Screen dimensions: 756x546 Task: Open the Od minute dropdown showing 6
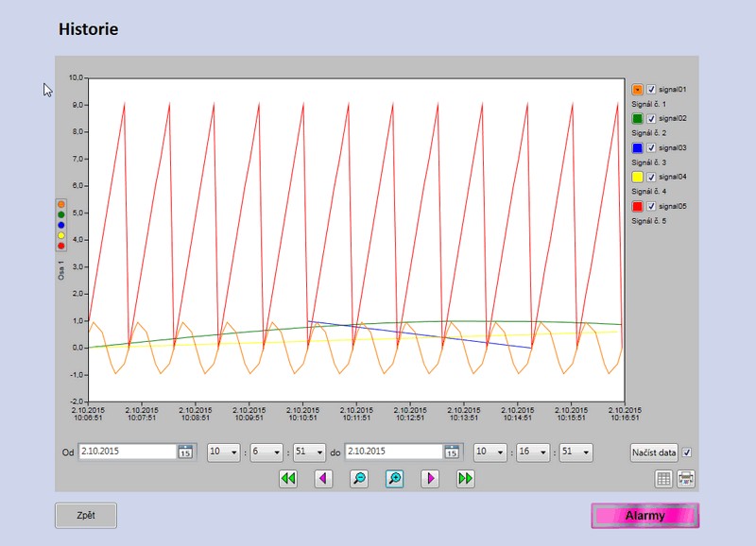266,452
